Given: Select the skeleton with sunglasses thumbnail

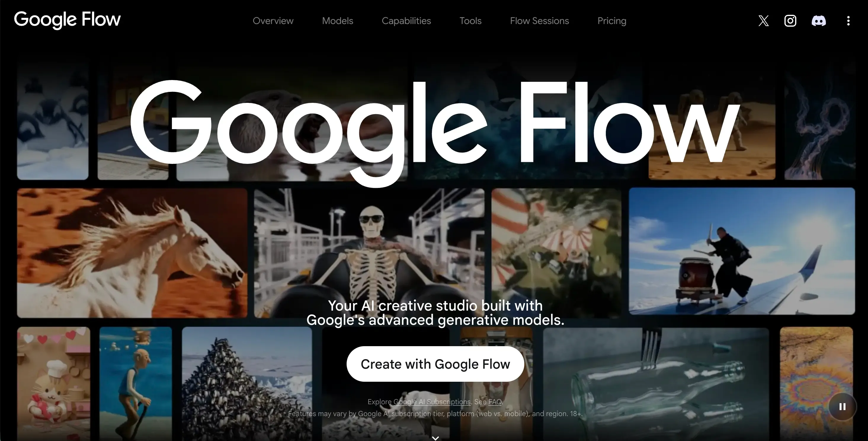Looking at the screenshot, I should [x=369, y=253].
